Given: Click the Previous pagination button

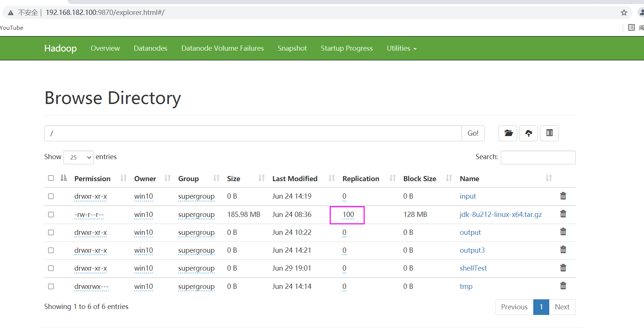Looking at the screenshot, I should 514,307.
